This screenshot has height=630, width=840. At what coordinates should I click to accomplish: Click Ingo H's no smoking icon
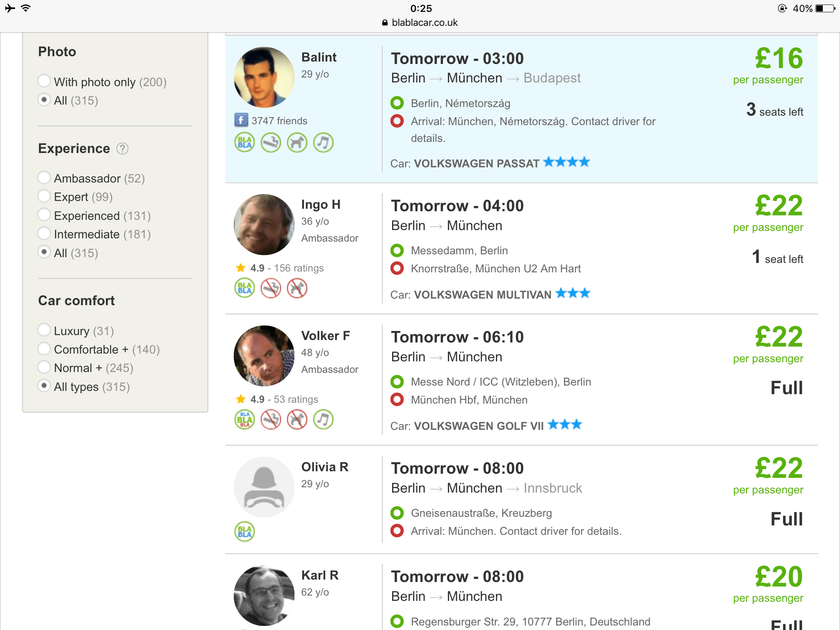[x=271, y=288]
